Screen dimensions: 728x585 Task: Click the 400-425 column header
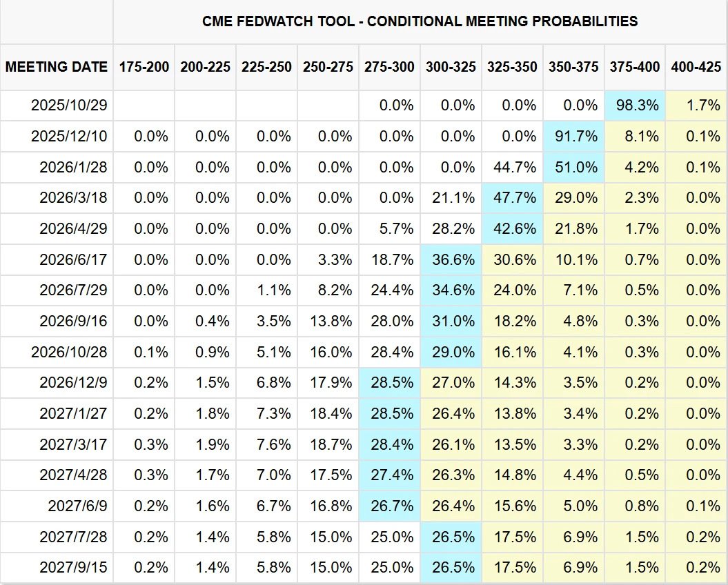(696, 67)
